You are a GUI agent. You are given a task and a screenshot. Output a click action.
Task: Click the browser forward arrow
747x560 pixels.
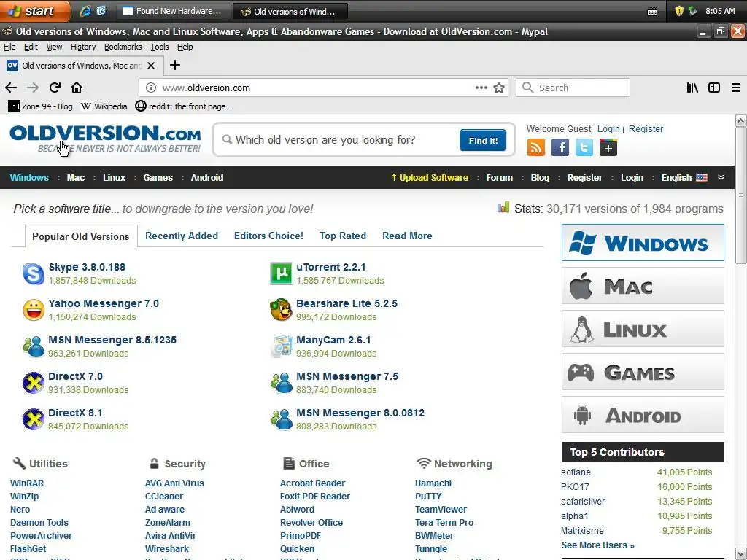coord(33,87)
